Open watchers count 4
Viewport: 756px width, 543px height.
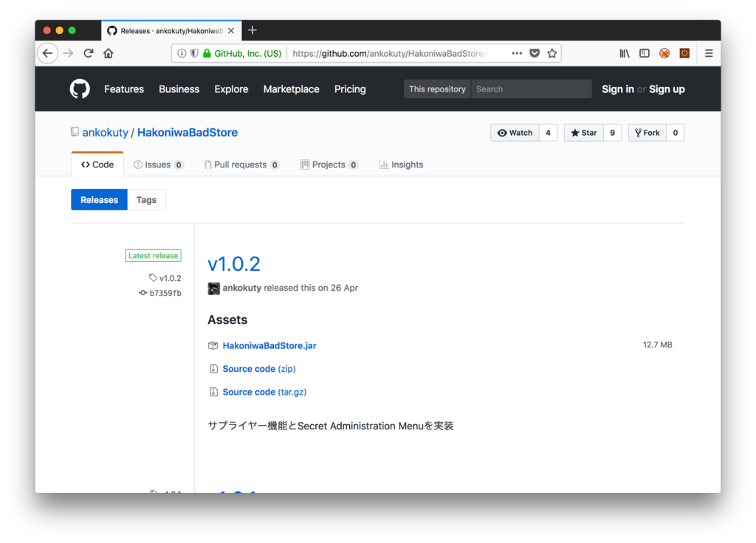[549, 133]
